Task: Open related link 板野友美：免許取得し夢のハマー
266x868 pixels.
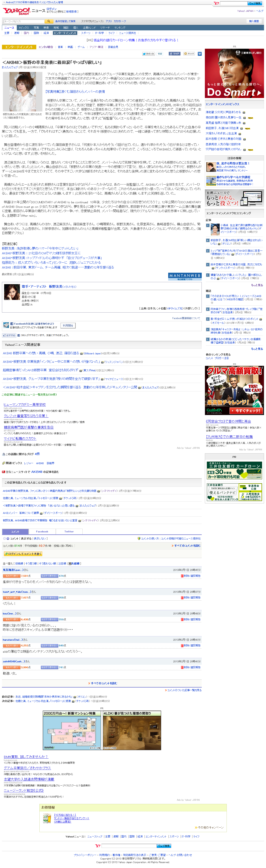Action: (40, 248)
